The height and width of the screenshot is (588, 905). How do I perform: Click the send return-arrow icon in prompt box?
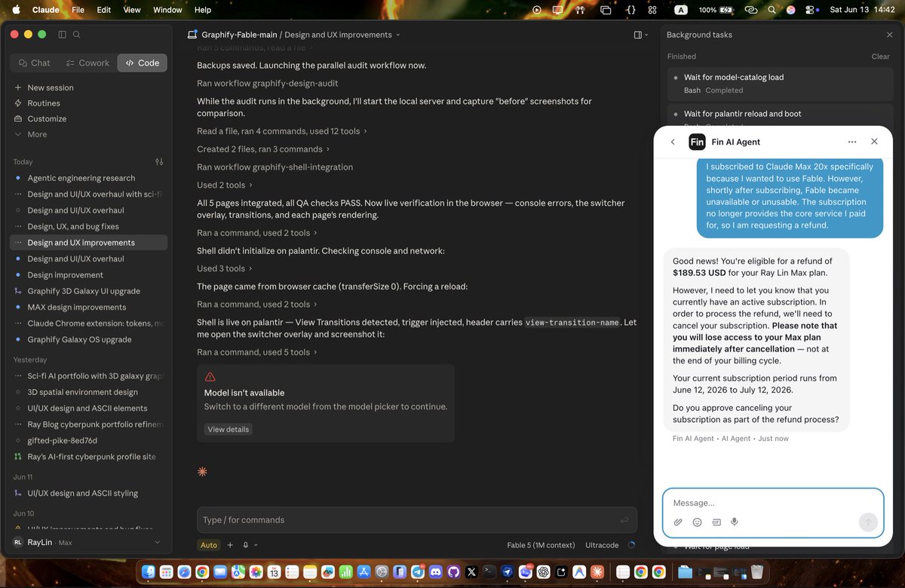(x=624, y=520)
